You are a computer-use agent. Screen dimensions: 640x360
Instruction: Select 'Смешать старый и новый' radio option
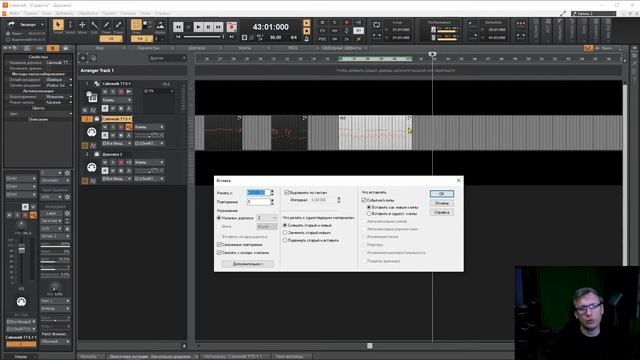coord(285,225)
